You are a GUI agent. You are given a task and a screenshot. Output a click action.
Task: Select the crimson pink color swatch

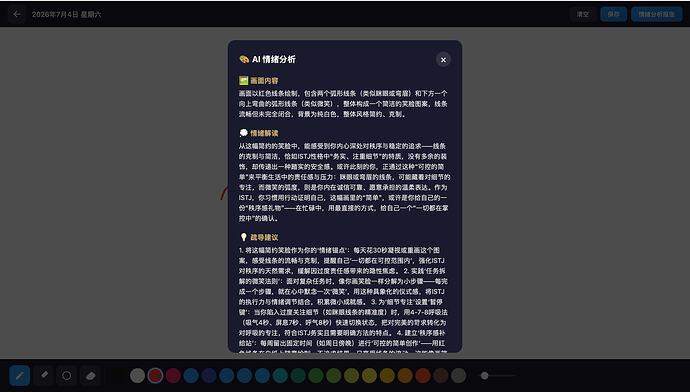[x=173, y=375]
